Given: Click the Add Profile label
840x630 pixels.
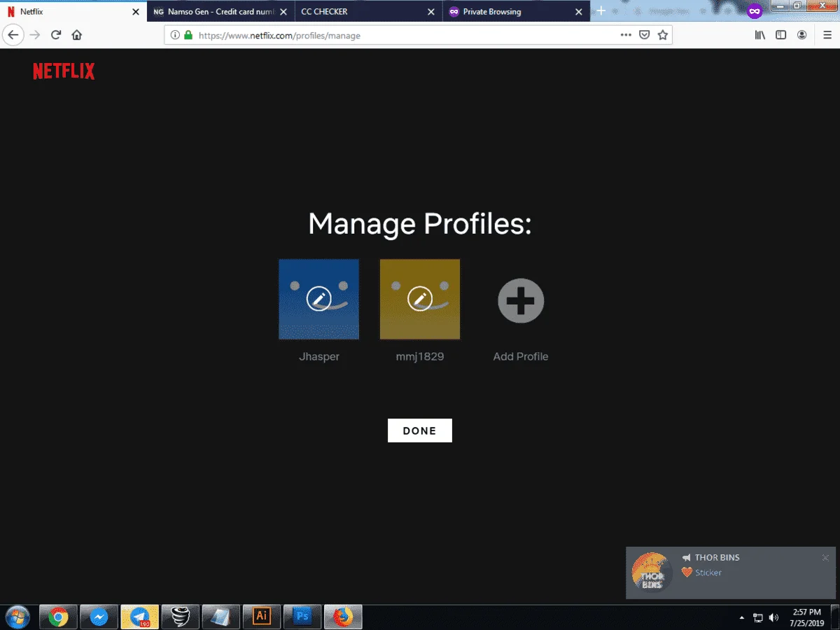Looking at the screenshot, I should tap(521, 356).
